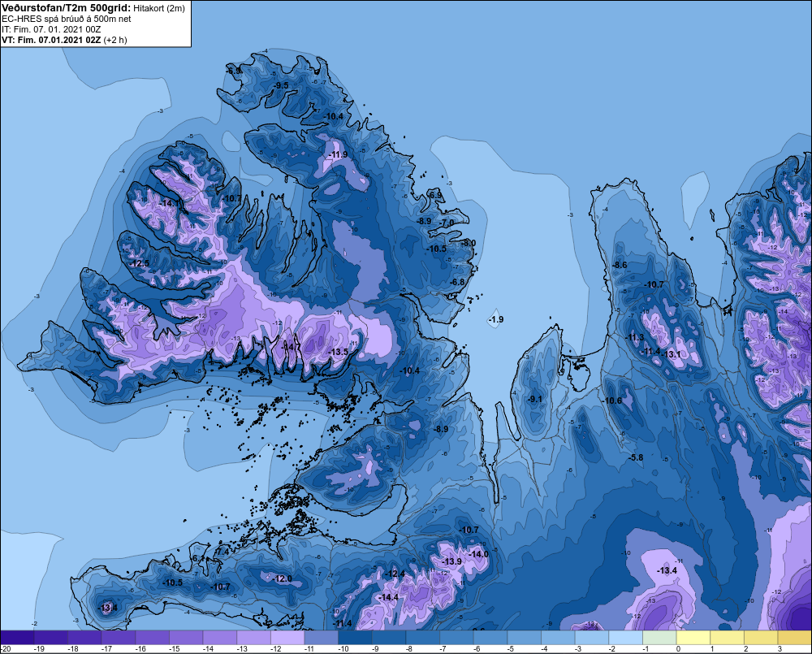
Task: Click legend swatch between 2 and 3
Action: pos(761,638)
